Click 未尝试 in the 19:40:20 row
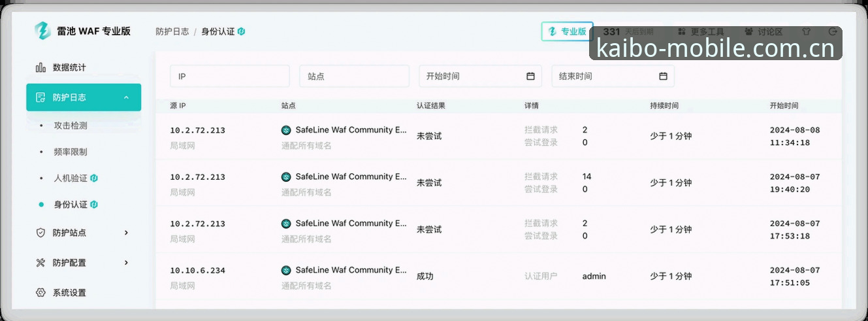The height and width of the screenshot is (321, 868). [429, 183]
